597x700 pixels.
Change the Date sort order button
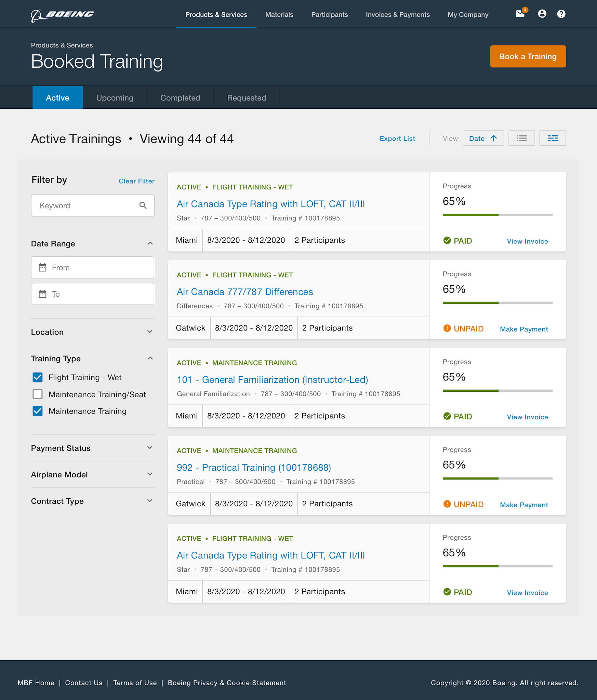point(483,138)
